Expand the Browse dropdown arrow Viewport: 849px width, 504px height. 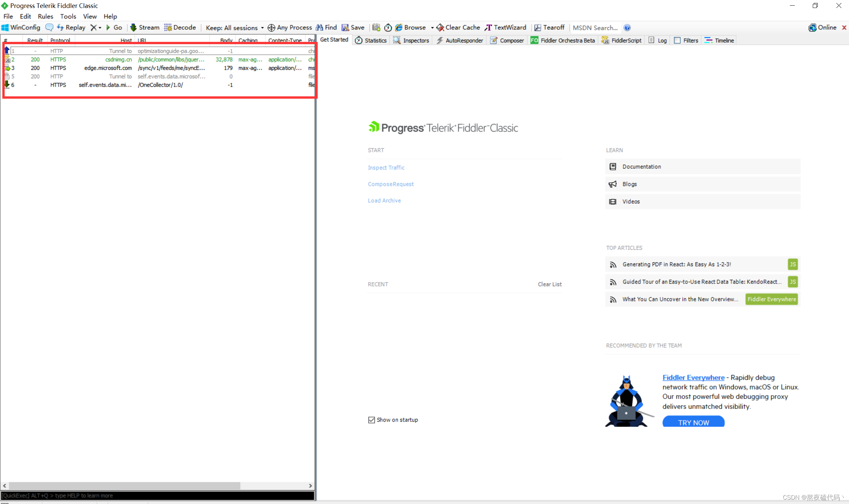click(x=432, y=28)
